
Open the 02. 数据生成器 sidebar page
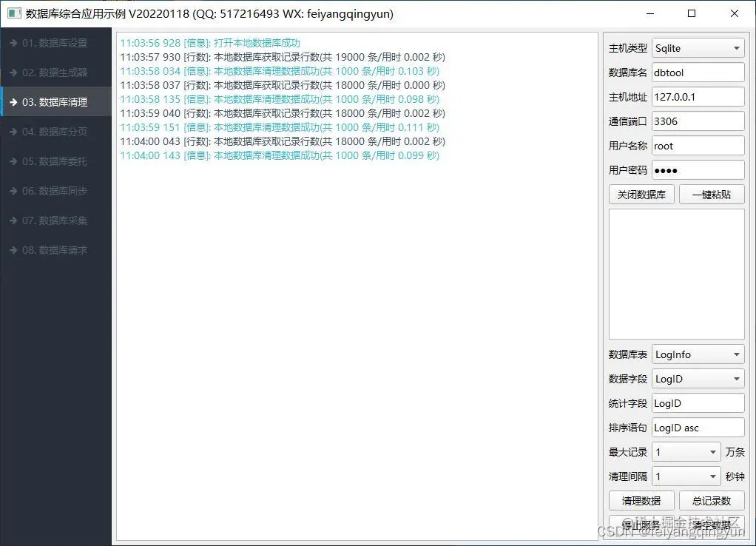55,73
